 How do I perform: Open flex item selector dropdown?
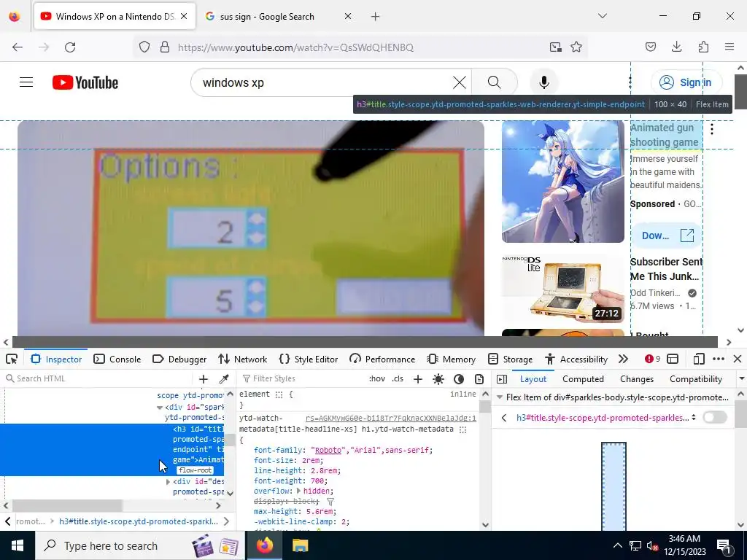pos(694,418)
